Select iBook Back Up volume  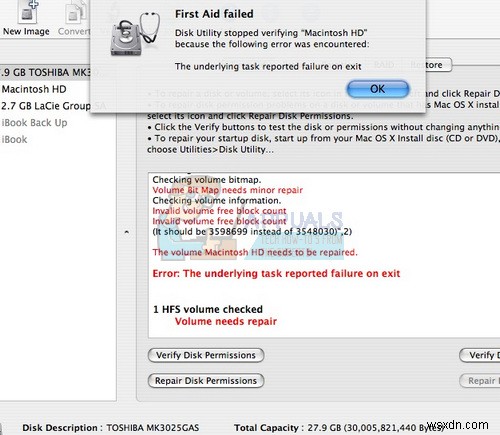click(x=35, y=123)
